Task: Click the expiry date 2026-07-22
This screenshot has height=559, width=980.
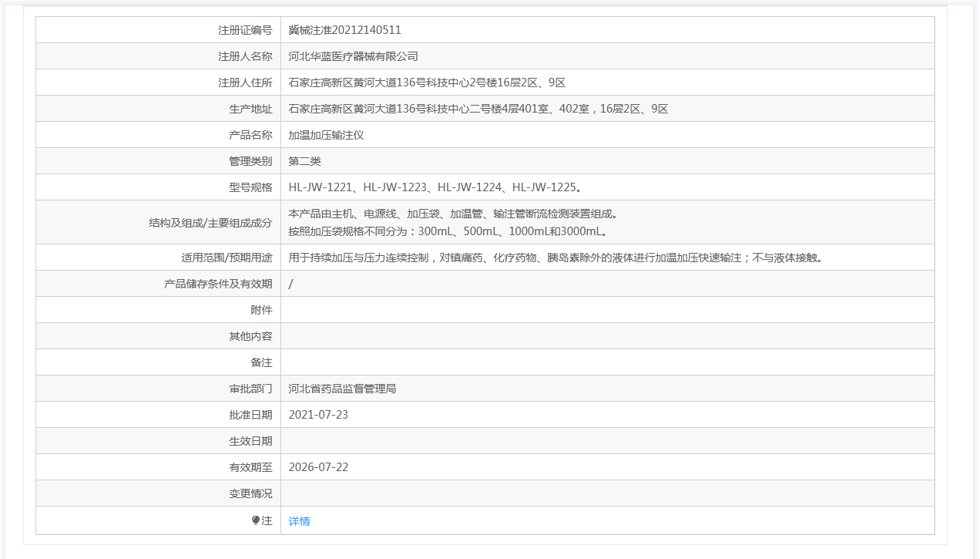Action: point(318,467)
